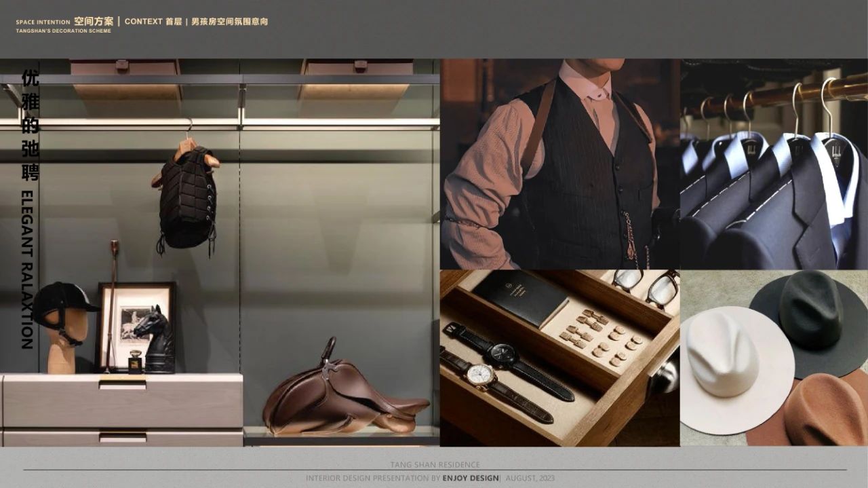
Task: Click the hanging navy suits photo
Action: [774, 164]
